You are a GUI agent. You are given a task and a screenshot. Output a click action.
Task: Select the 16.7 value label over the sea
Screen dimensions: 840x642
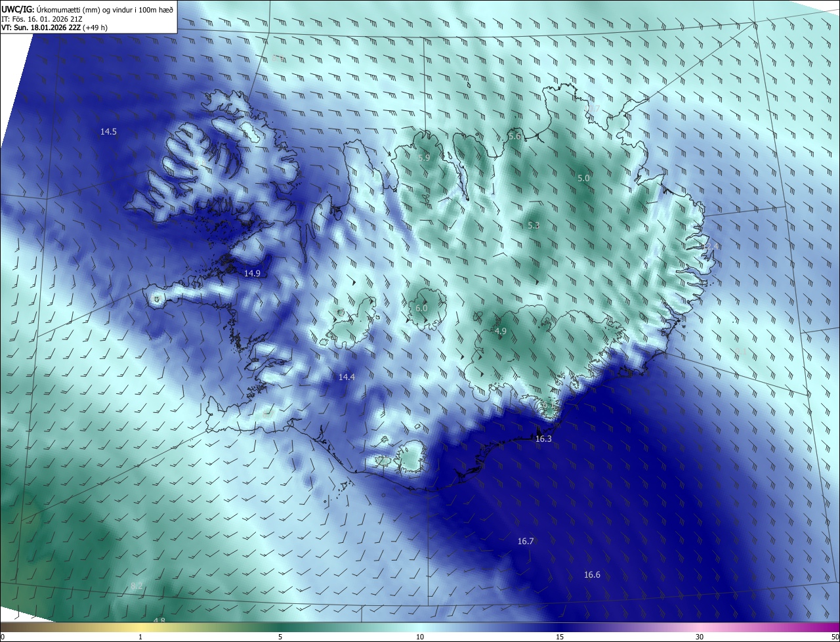(526, 542)
